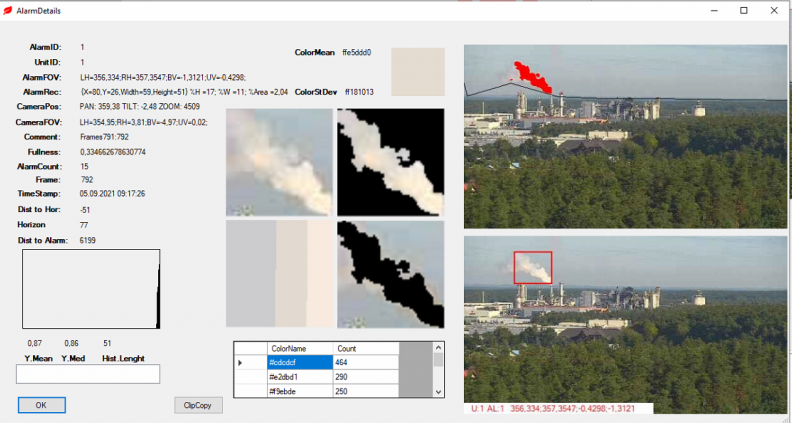Click the dominant color stripes thumbnail
The height and width of the screenshot is (423, 792).
tap(279, 273)
